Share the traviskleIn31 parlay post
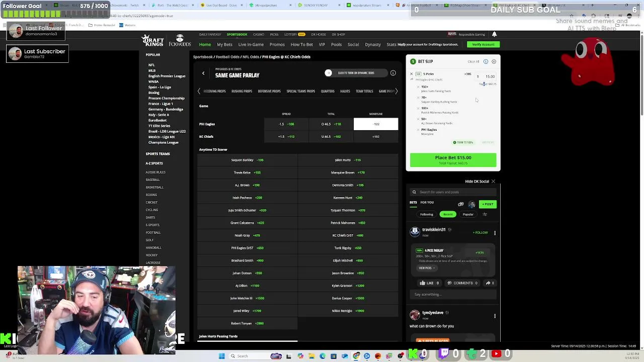 (490, 283)
